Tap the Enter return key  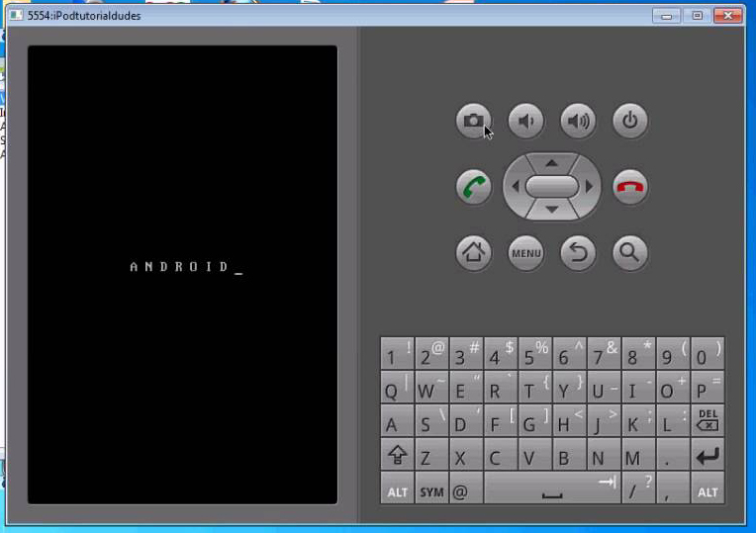tap(708, 454)
